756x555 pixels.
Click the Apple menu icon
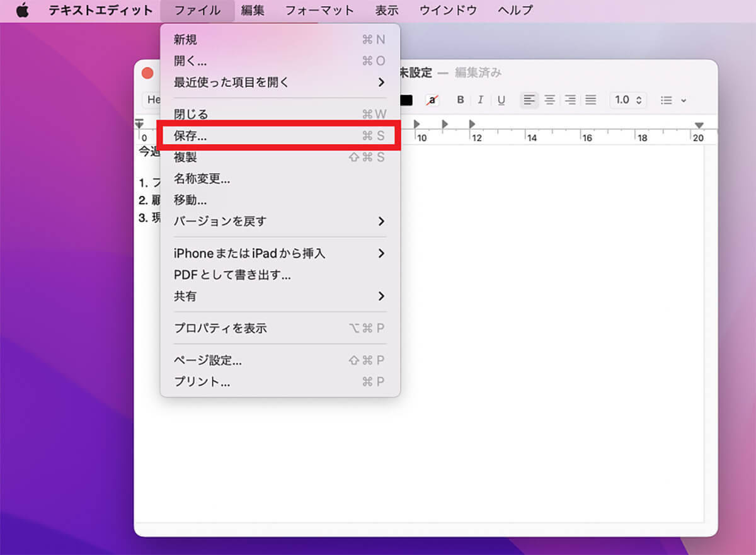click(23, 11)
